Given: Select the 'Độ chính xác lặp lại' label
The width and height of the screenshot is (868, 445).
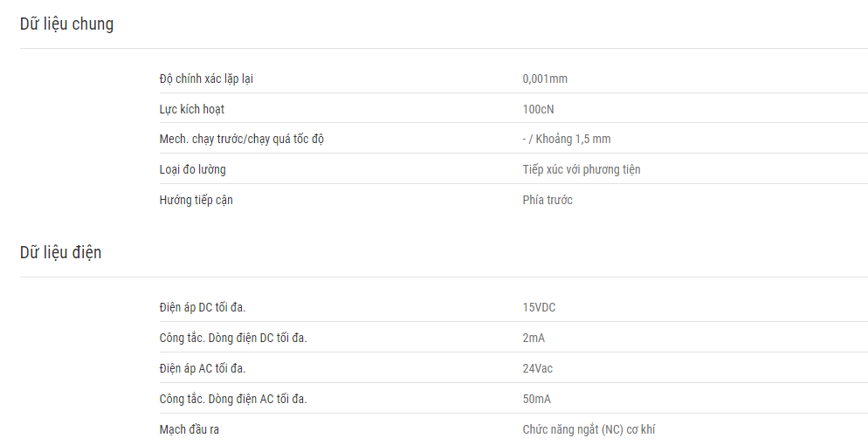Looking at the screenshot, I should pos(206,79).
